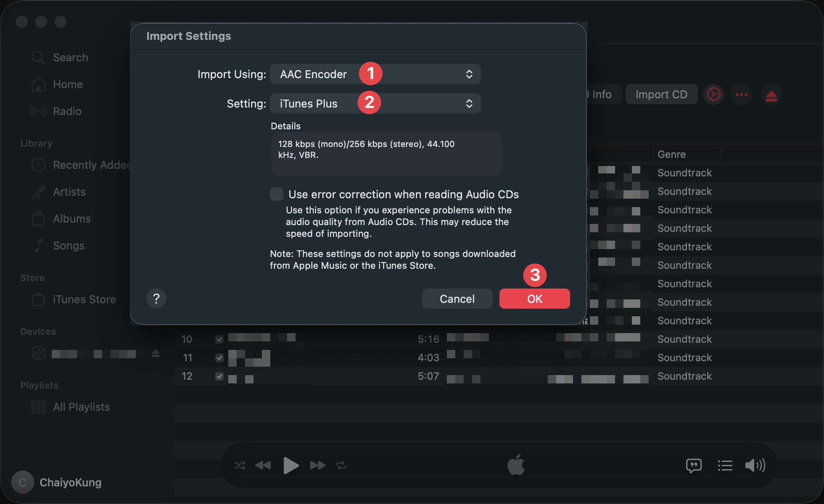The height and width of the screenshot is (504, 824).
Task: Open the more options ellipsis menu
Action: pos(741,94)
